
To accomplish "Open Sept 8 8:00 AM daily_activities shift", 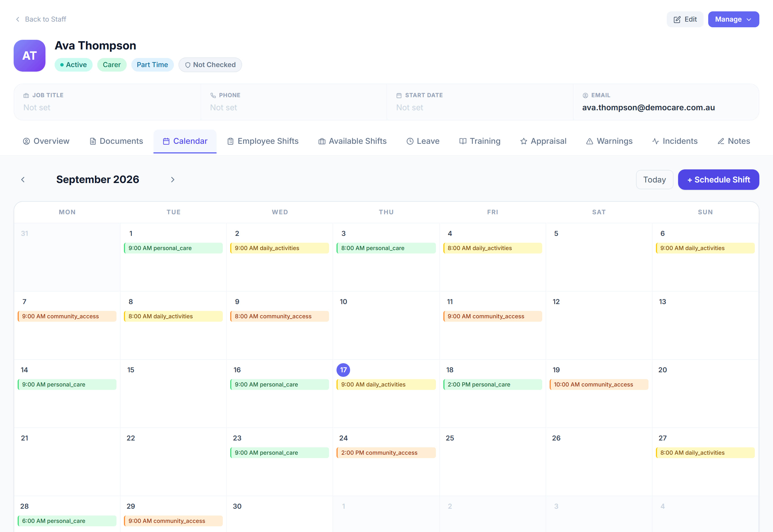I will 173,316.
